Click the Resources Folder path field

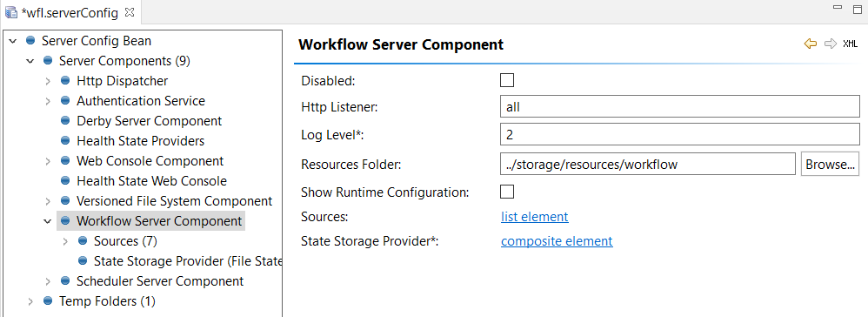point(648,165)
